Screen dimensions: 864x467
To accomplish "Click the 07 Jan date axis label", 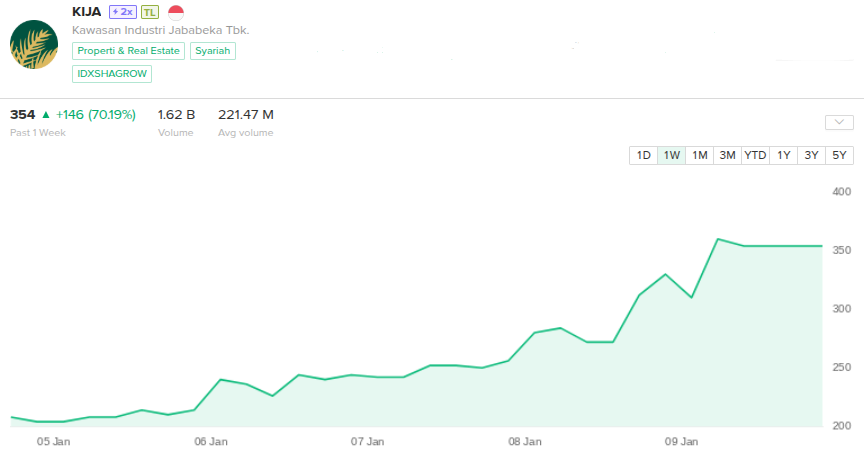I will pos(368,440).
